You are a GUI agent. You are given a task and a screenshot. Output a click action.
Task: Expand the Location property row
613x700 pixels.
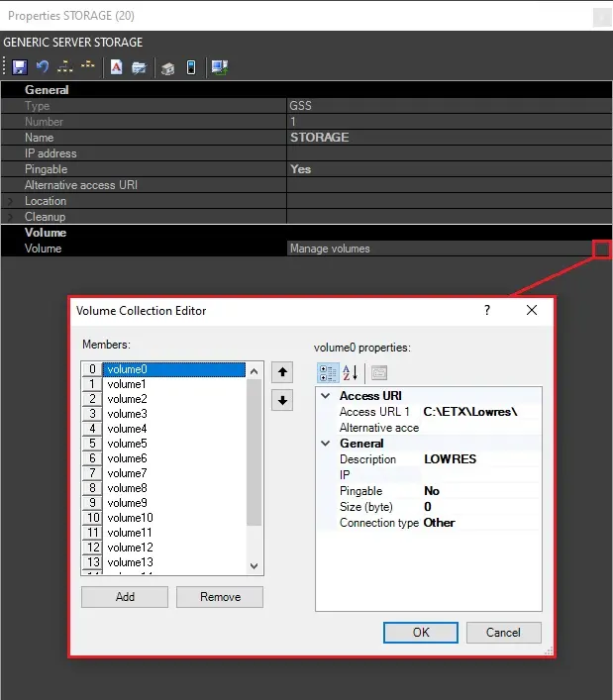point(10,201)
